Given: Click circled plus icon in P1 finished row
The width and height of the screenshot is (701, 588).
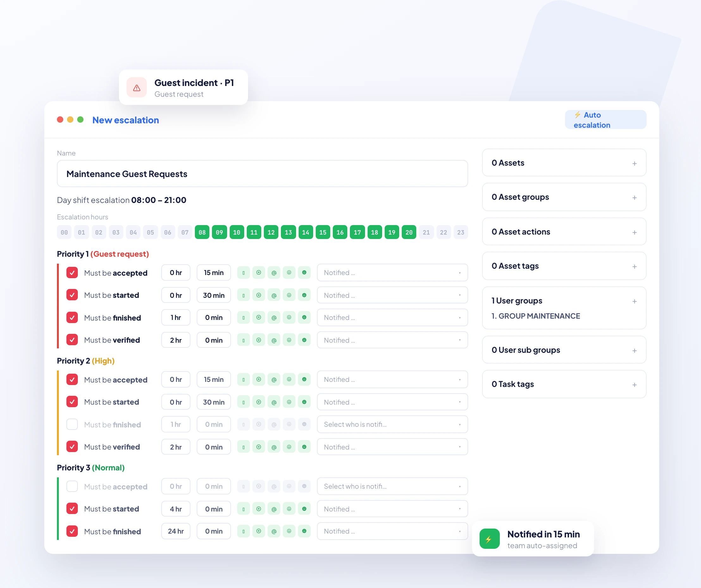Looking at the screenshot, I should 259,317.
